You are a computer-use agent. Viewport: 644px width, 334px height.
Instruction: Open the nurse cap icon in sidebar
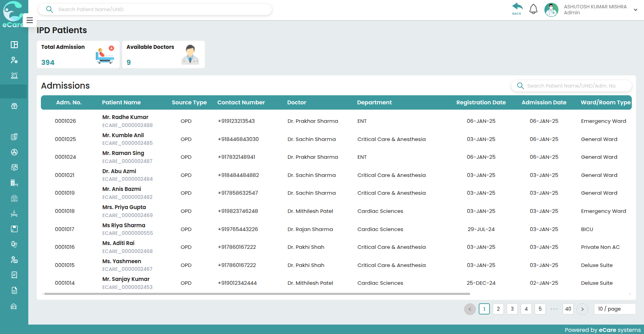14,106
